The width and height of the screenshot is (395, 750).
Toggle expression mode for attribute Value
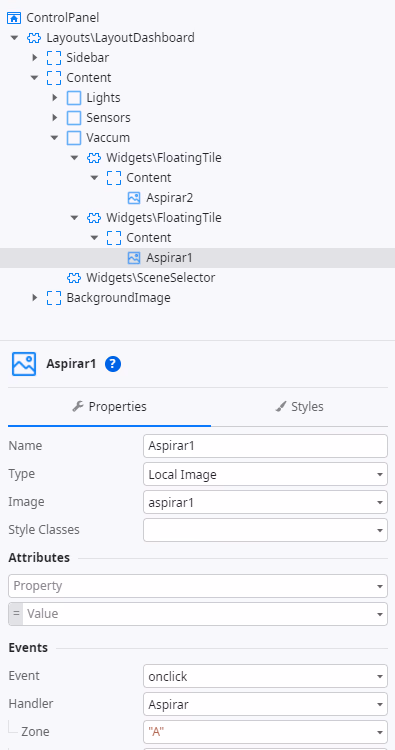pos(17,614)
